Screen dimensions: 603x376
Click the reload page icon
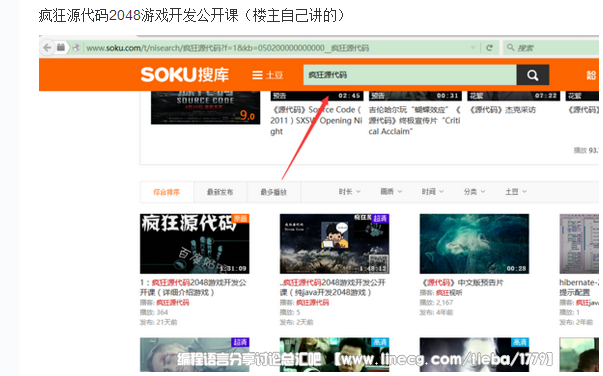point(489,48)
